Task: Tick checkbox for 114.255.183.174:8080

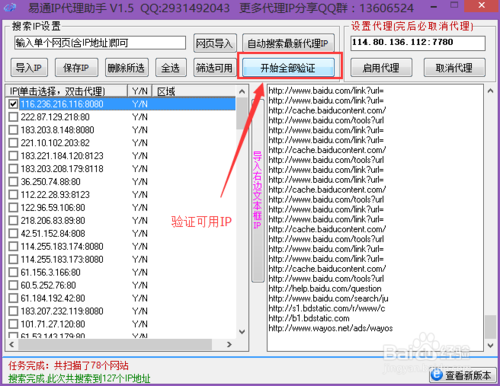Action: point(13,247)
